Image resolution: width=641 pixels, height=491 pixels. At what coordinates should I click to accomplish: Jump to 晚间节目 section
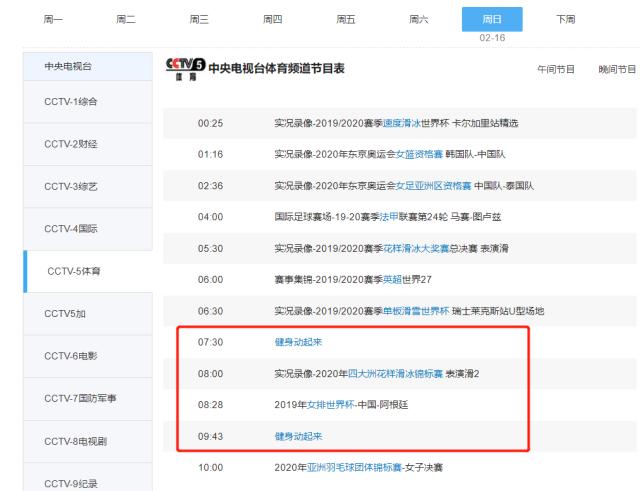click(617, 70)
